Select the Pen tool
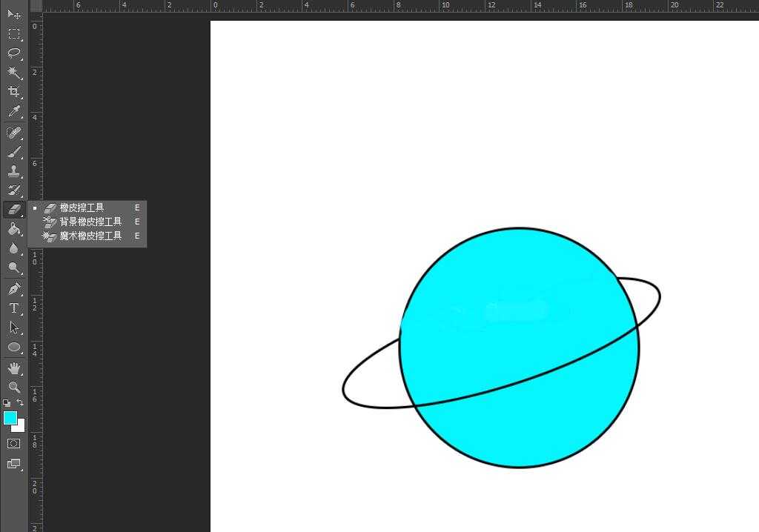 coord(14,288)
